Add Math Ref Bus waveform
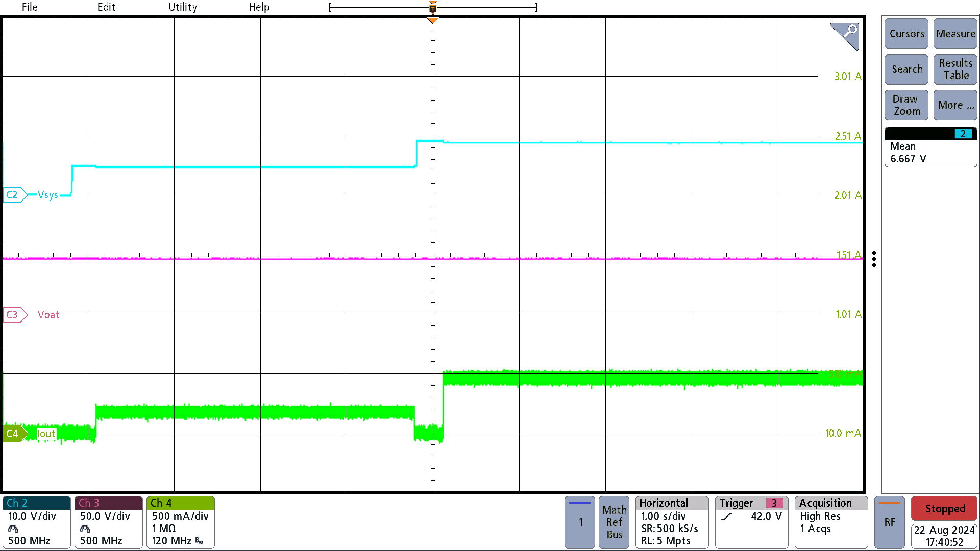 tap(614, 522)
